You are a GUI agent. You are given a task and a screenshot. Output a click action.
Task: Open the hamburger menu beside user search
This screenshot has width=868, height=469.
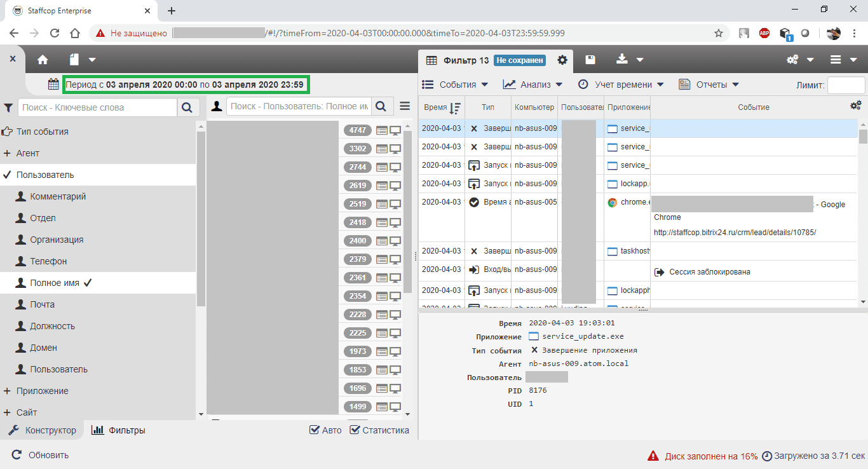click(x=405, y=106)
